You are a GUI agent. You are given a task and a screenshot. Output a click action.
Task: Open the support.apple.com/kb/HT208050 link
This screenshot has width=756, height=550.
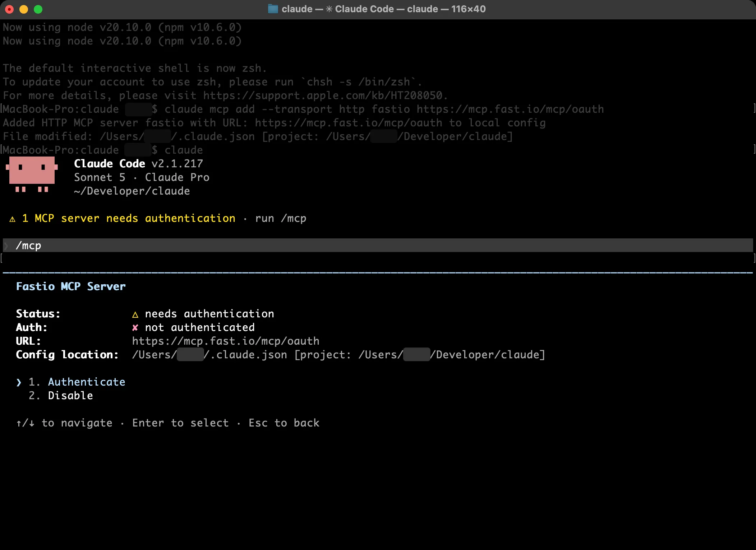coord(323,95)
